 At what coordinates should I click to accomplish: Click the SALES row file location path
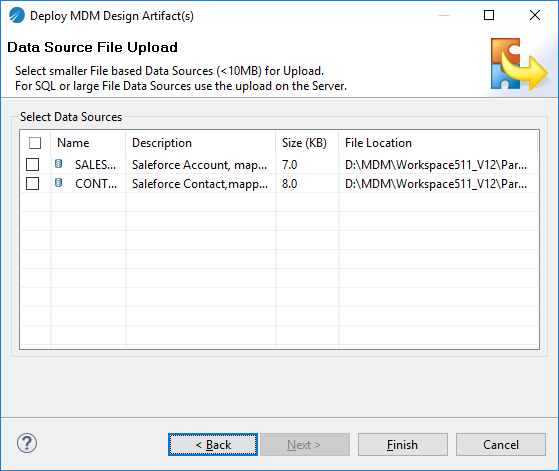click(436, 165)
